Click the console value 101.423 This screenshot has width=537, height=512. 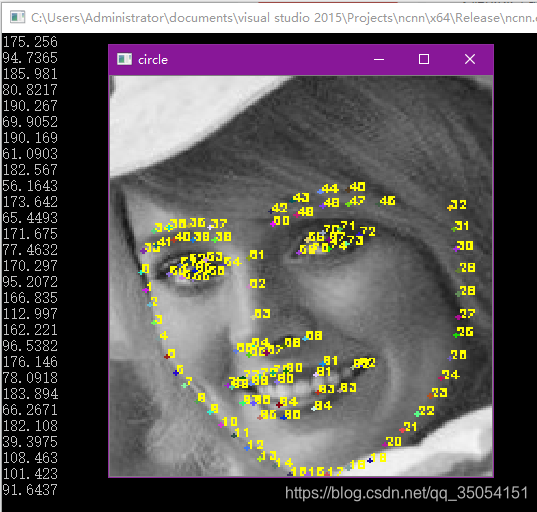click(x=30, y=474)
